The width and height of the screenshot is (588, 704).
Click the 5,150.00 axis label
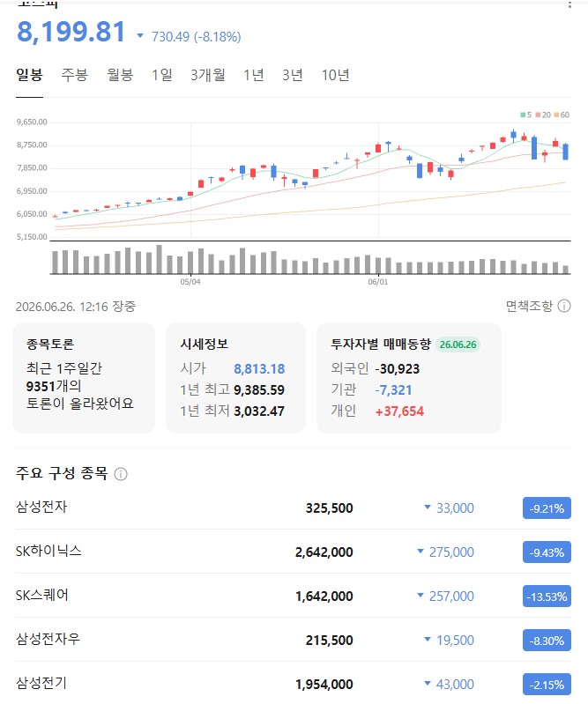pos(32,237)
